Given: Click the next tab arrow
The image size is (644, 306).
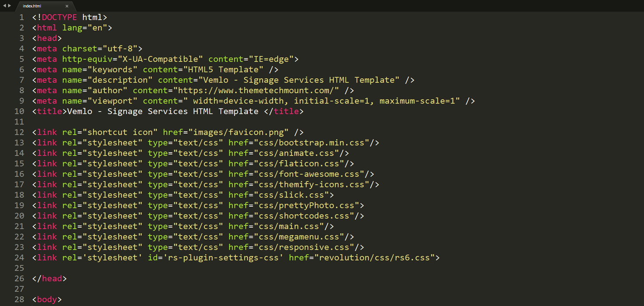Looking at the screenshot, I should (10, 6).
